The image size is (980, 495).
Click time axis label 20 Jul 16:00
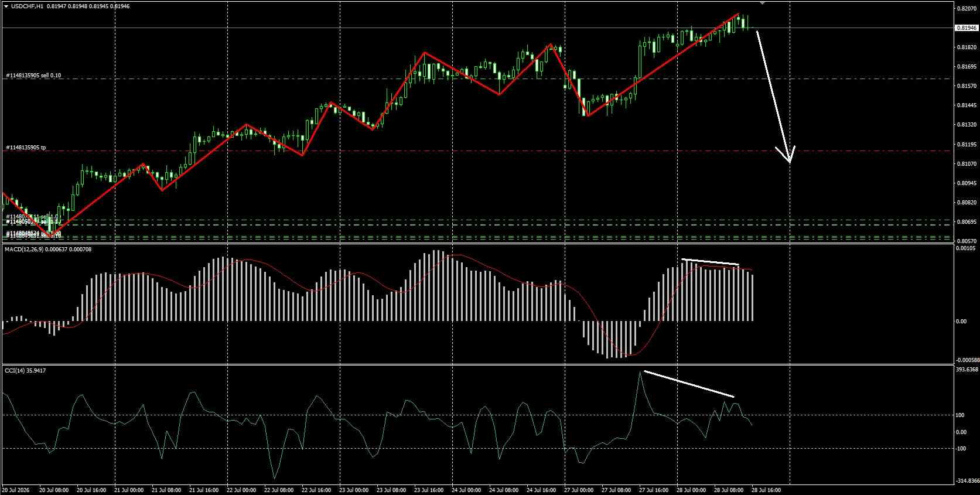coord(93,490)
